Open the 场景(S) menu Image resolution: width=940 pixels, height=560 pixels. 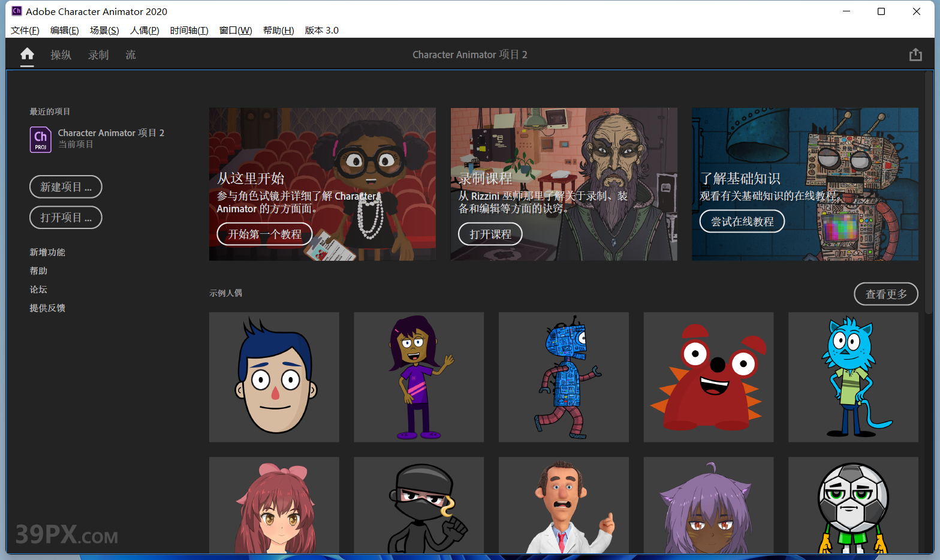pos(104,30)
